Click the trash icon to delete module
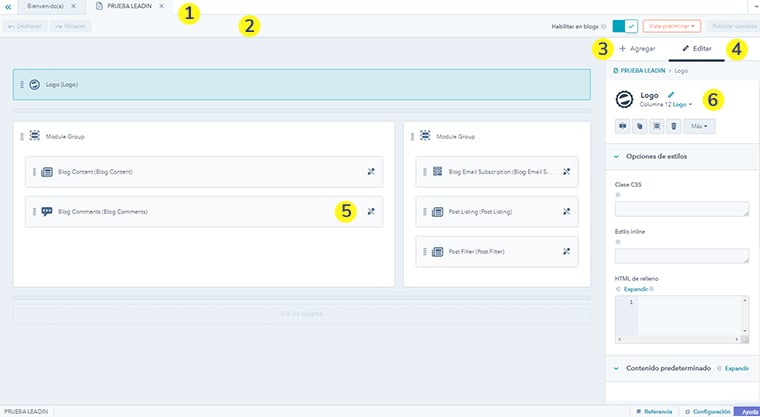This screenshot has height=417, width=760. [673, 127]
